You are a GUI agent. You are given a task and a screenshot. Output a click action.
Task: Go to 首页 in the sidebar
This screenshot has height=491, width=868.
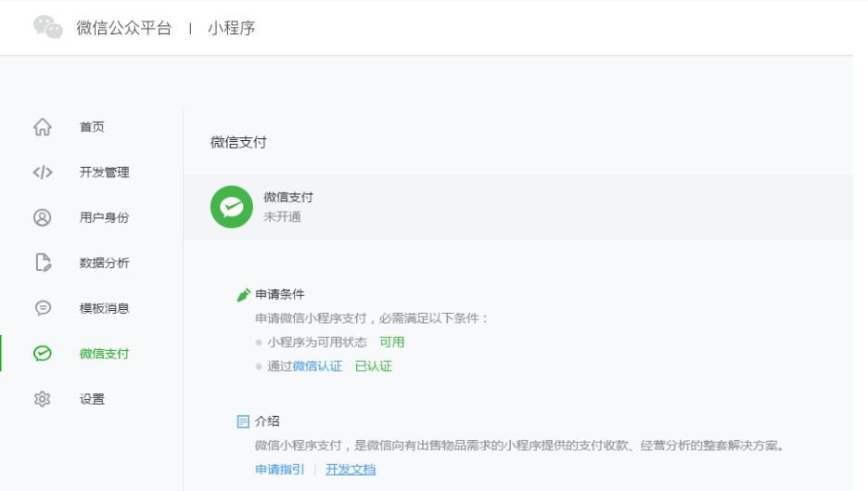point(92,127)
